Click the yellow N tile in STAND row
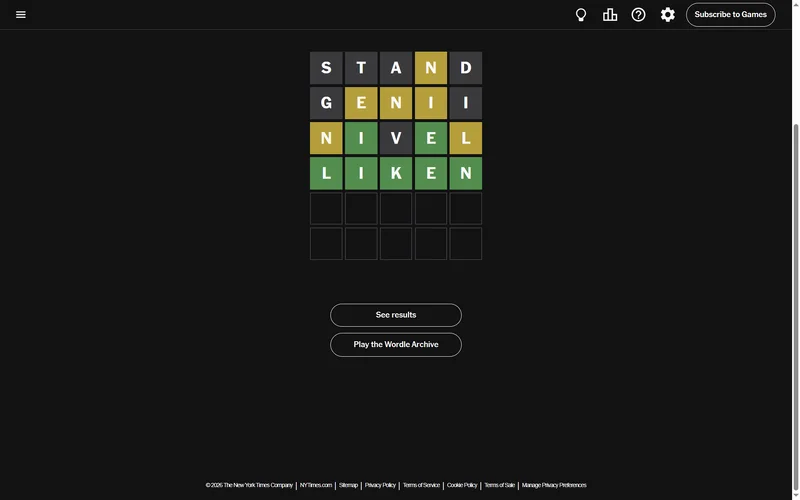The image size is (800, 500). click(x=431, y=68)
